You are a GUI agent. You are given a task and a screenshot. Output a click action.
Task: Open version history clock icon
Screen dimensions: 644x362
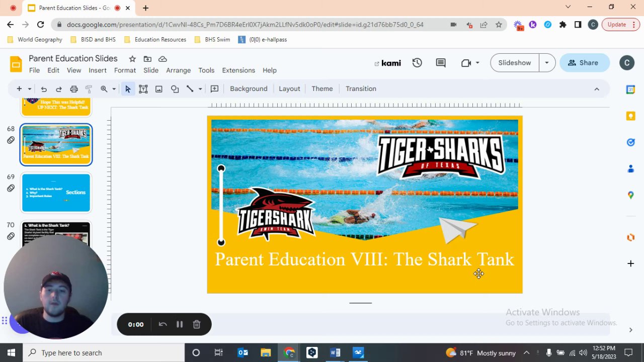tap(417, 63)
